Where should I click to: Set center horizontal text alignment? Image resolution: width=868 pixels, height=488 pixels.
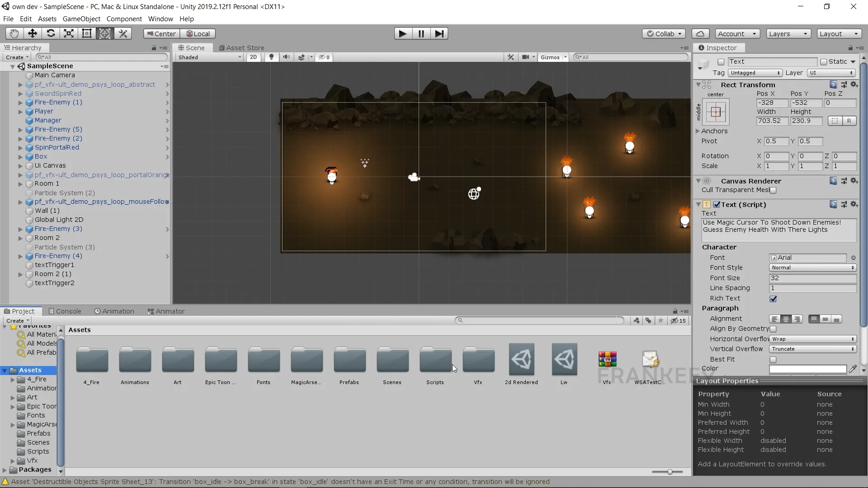pyautogui.click(x=786, y=319)
